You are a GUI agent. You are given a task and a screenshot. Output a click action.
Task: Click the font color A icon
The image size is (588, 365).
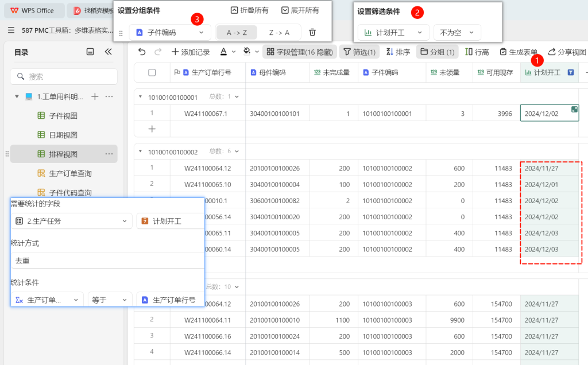point(223,52)
